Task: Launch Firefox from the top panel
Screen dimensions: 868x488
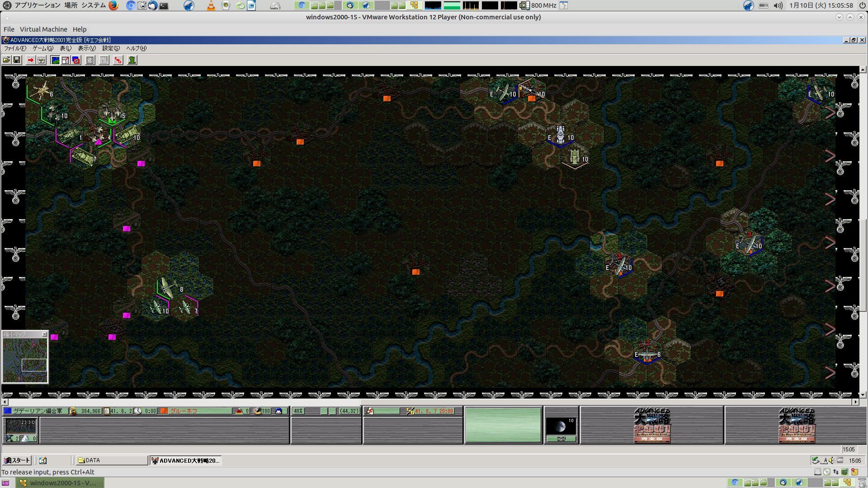Action: click(113, 5)
